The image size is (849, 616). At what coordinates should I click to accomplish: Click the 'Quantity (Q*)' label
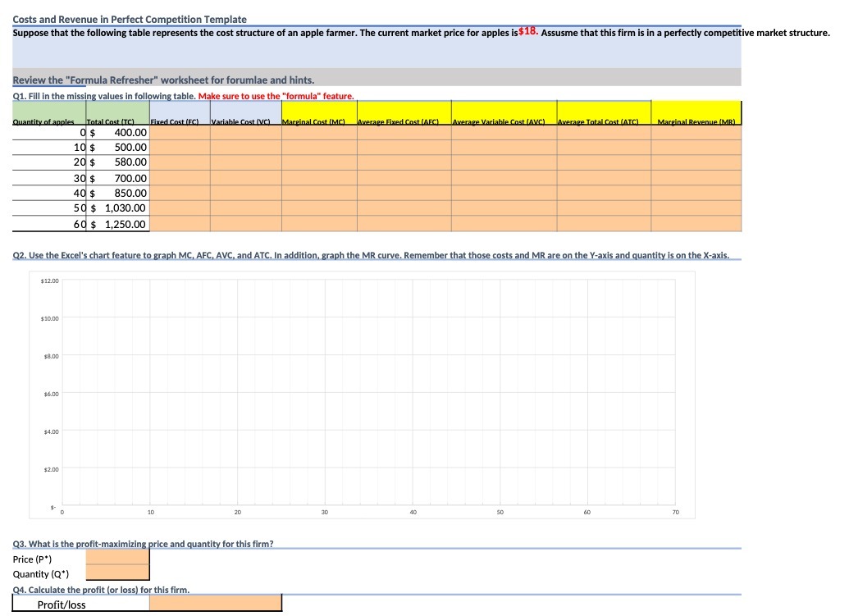tap(41, 574)
